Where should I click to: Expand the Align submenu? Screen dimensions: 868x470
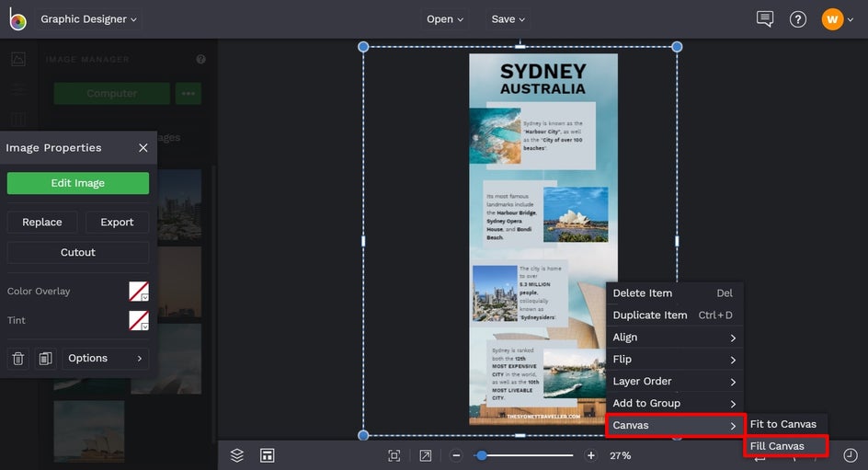674,338
